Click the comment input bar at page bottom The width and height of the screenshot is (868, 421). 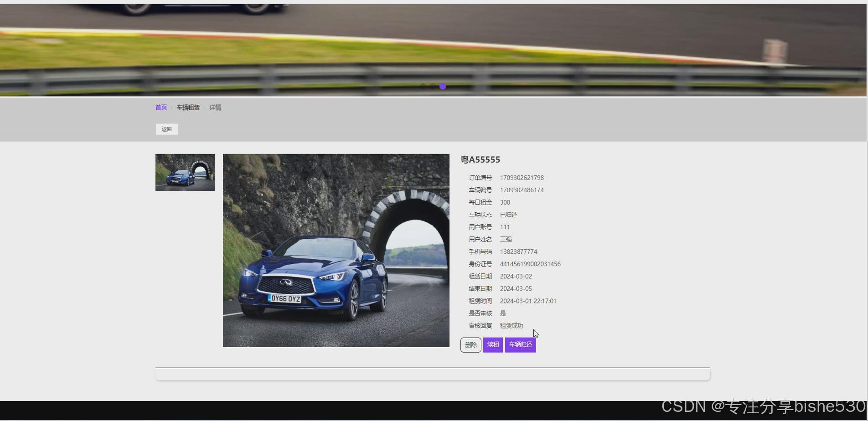click(x=432, y=374)
